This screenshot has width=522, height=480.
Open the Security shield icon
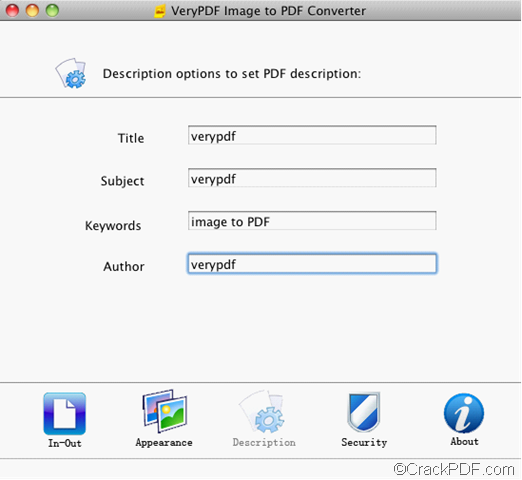click(x=364, y=412)
